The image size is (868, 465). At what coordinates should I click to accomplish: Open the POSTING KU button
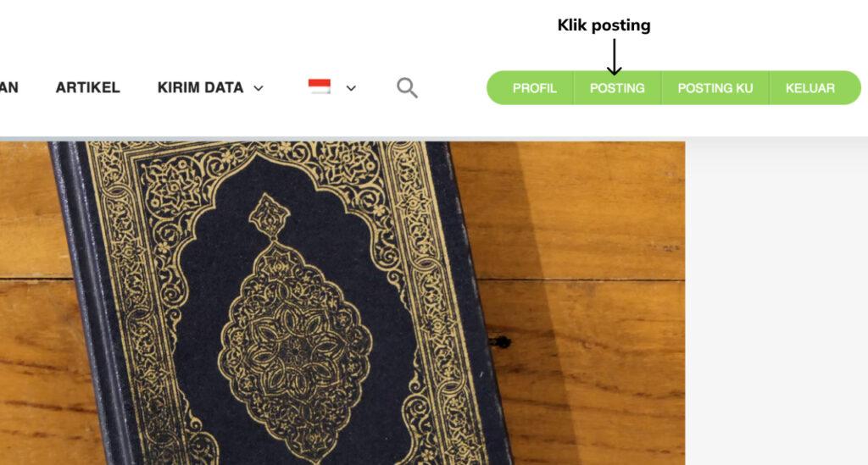(715, 88)
